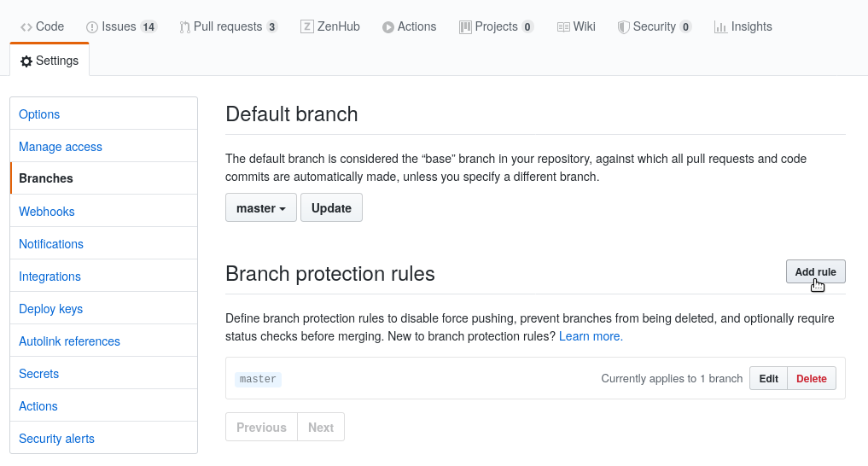868x466 pixels.
Task: Click the Actions play-circle icon
Action: pyautogui.click(x=388, y=27)
